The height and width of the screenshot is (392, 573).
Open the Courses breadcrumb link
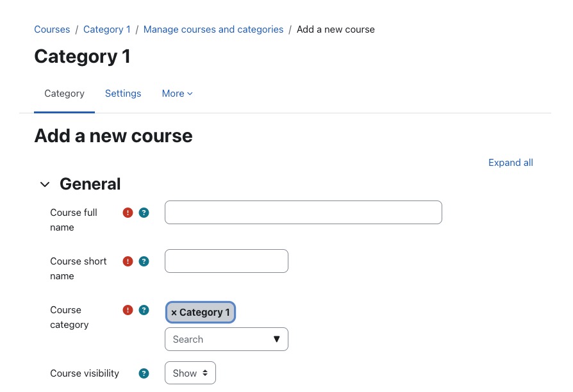52,29
